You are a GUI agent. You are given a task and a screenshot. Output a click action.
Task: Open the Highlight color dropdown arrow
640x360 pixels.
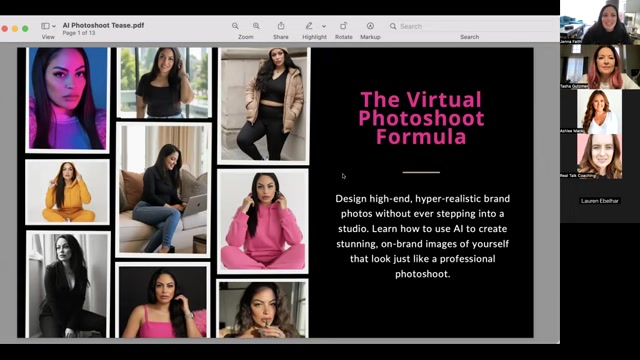324,26
